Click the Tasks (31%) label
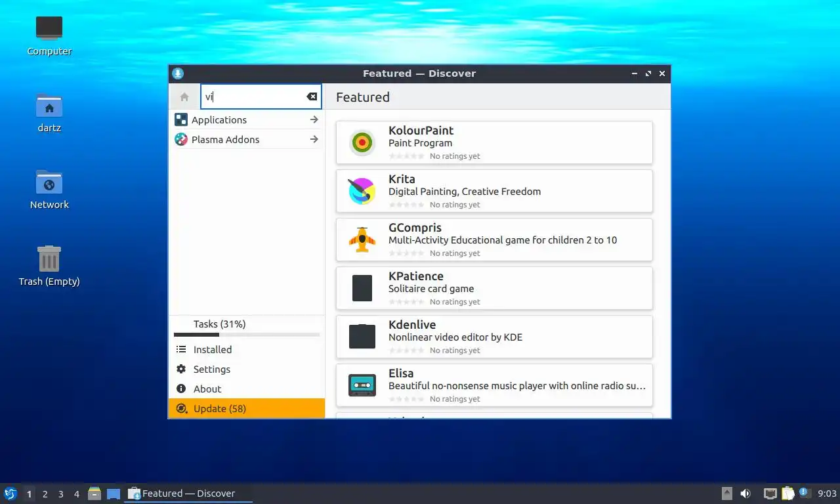Viewport: 840px width, 504px height. [x=219, y=324]
